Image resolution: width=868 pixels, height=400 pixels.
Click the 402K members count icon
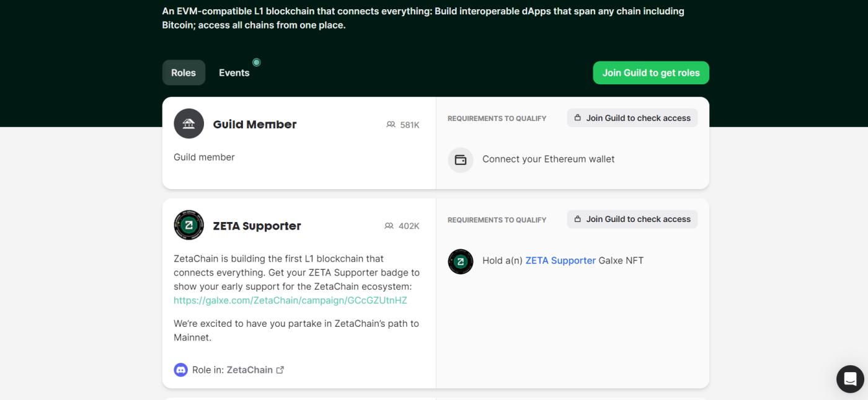pyautogui.click(x=389, y=226)
